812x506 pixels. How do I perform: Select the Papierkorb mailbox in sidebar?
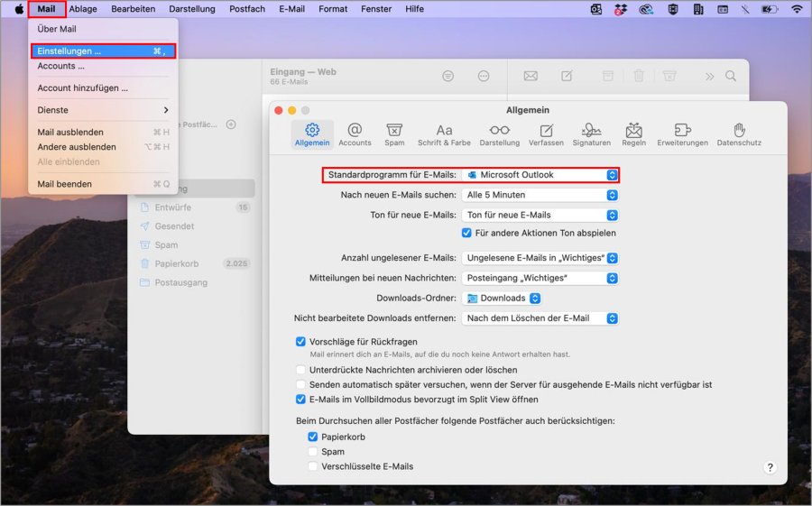point(195,263)
